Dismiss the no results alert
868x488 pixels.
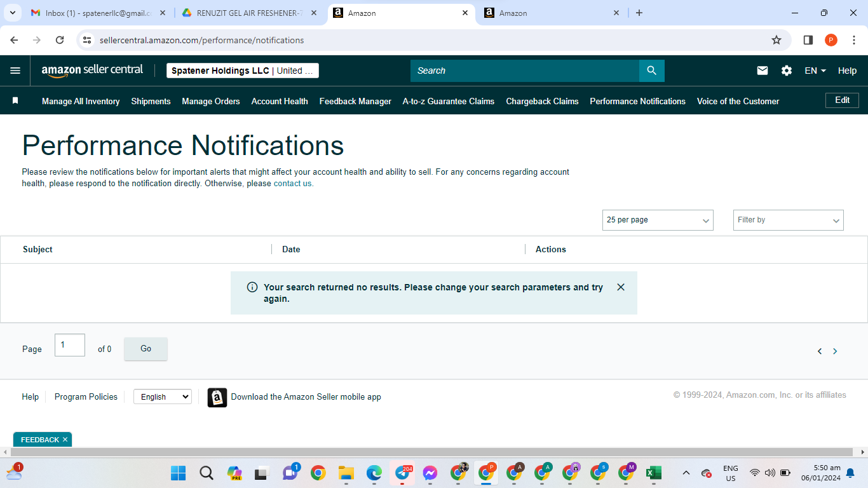pos(621,287)
